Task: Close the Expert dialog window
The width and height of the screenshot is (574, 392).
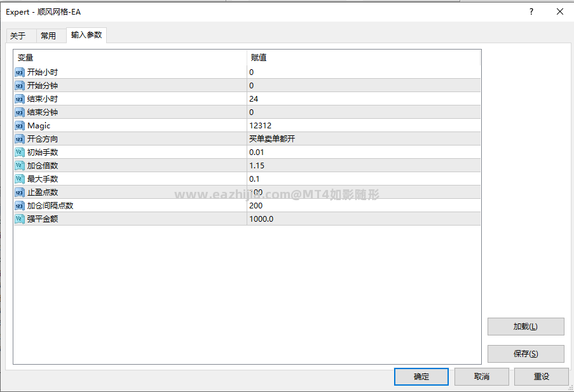Action: tap(560, 11)
